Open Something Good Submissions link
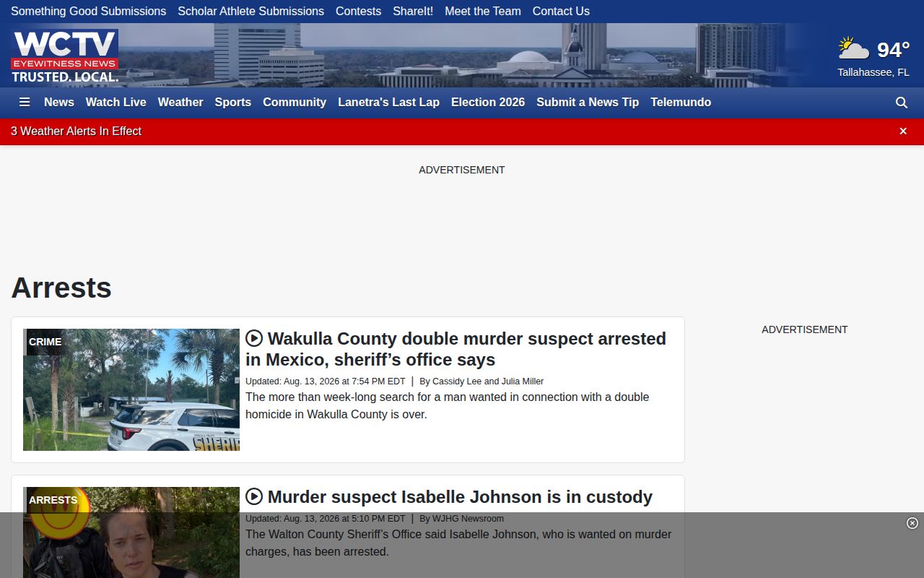 (x=89, y=12)
